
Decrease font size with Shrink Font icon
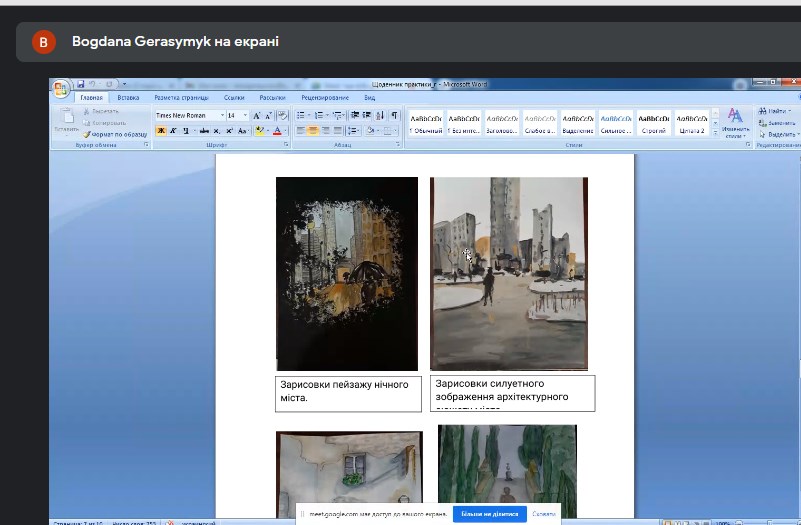(268, 115)
